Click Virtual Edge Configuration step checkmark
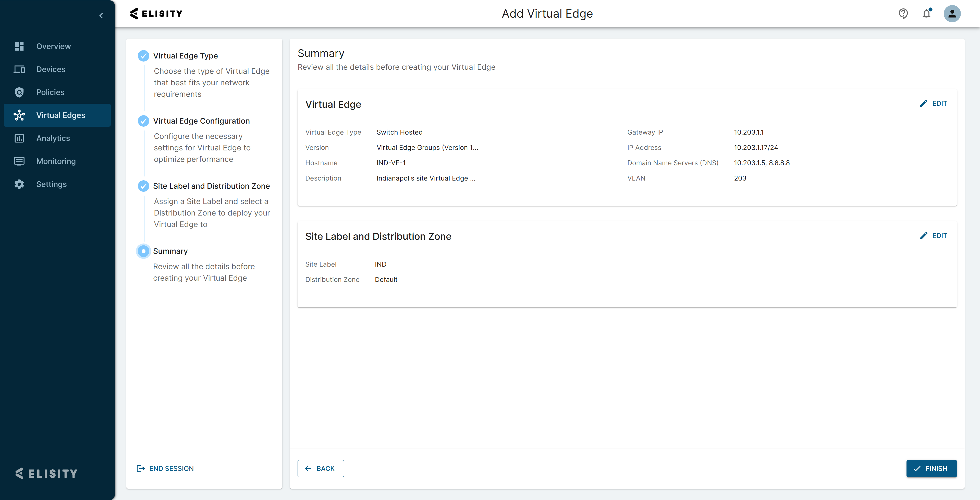Viewport: 980px width, 500px height. pyautogui.click(x=143, y=121)
